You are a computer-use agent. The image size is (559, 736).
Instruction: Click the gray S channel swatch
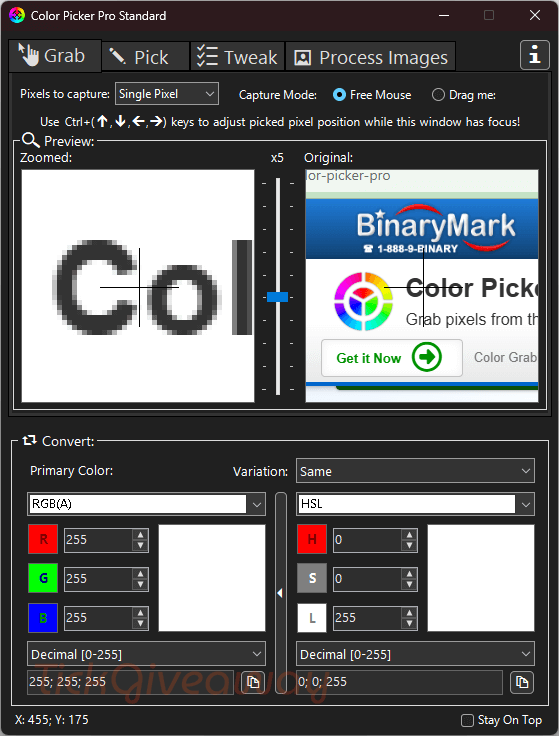click(x=312, y=578)
